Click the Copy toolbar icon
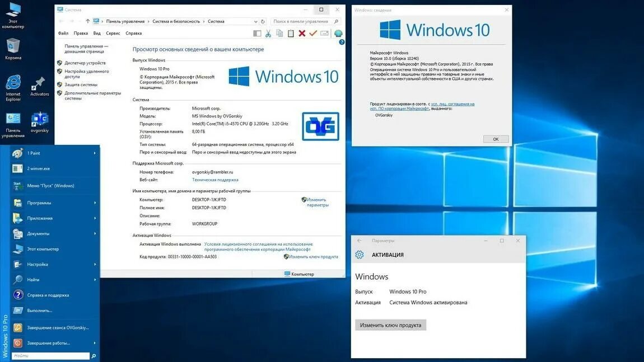 279,34
